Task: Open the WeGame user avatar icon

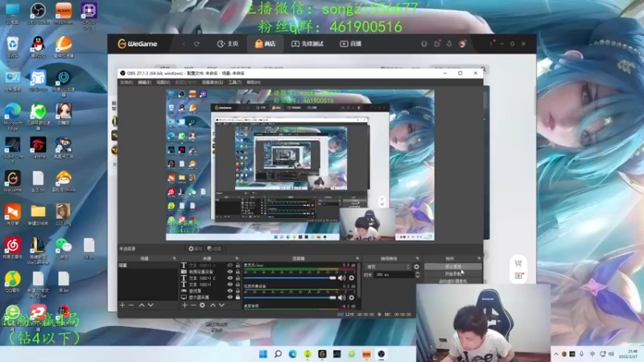Action: click(462, 43)
